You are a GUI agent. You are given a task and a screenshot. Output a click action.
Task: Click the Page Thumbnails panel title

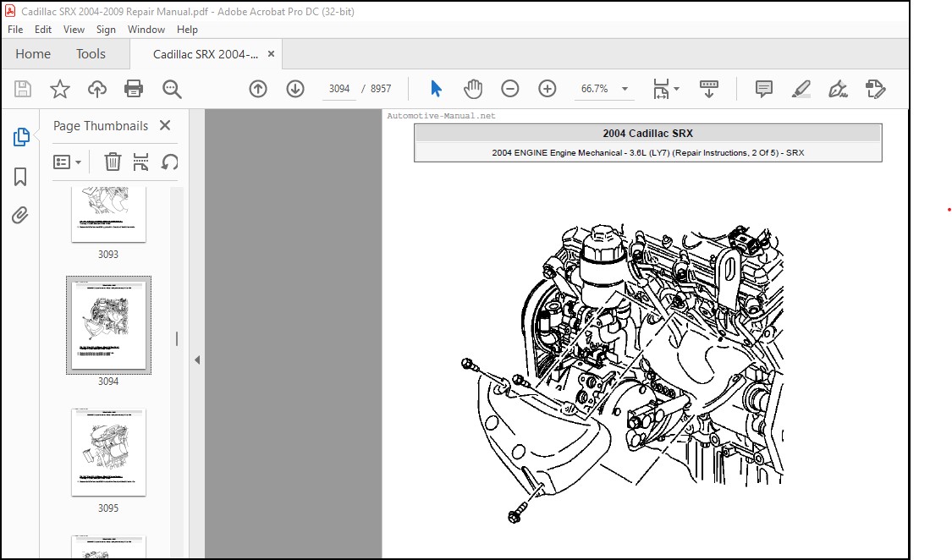coord(101,125)
